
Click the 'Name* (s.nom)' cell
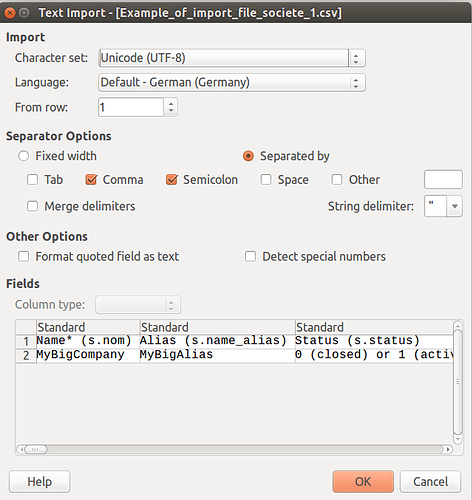(x=88, y=341)
